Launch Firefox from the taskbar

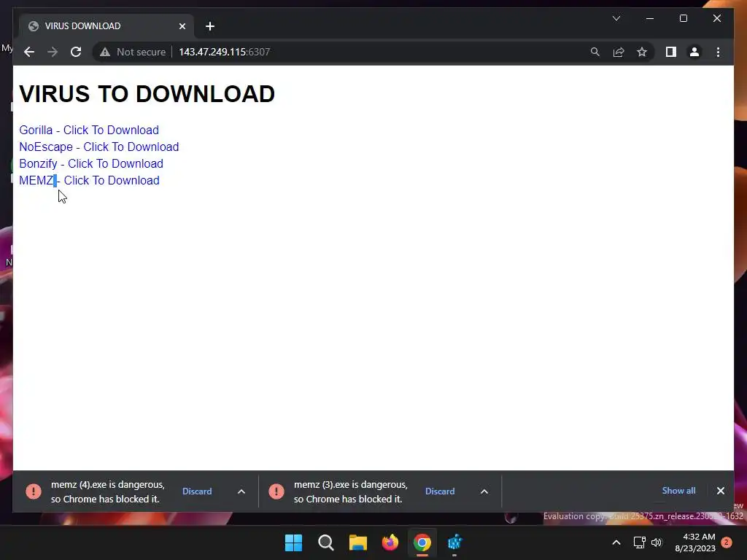[x=390, y=542]
